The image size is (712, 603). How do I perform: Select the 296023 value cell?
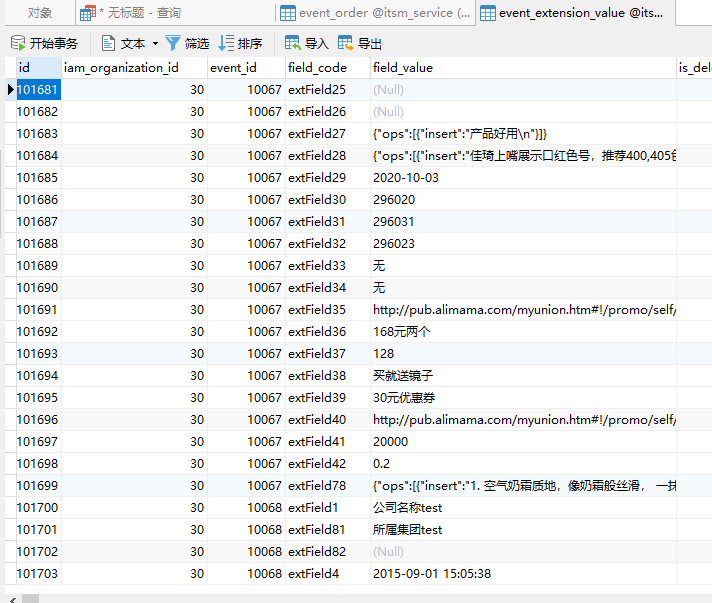coord(523,244)
